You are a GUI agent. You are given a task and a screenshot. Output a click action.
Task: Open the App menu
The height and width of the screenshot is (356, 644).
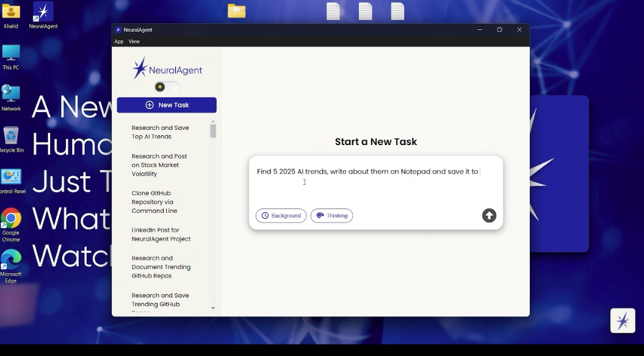118,41
